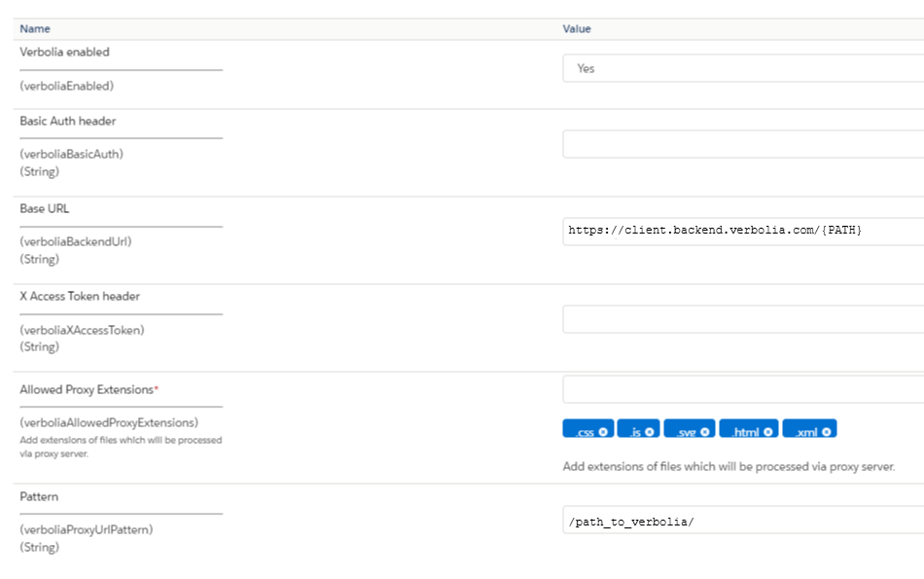The height and width of the screenshot is (579, 924).
Task: Click the Allowed Proxy Extensions label
Action: 87,389
